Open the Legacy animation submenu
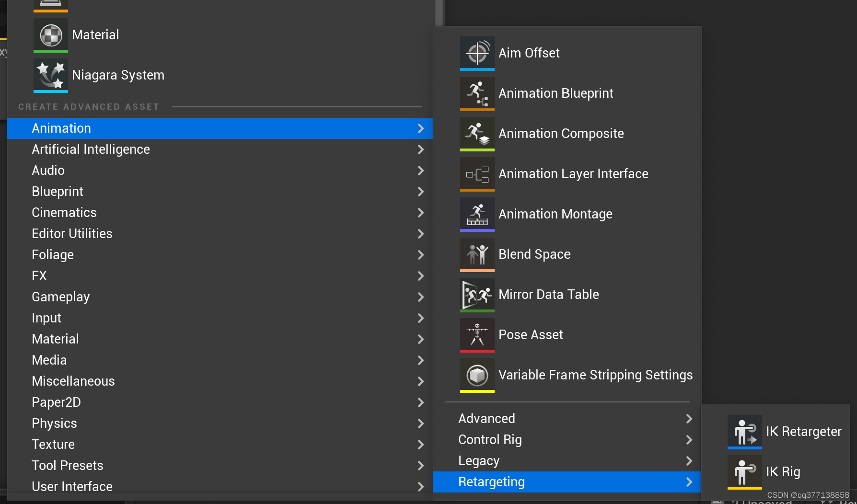The width and height of the screenshot is (857, 504). tap(567, 461)
